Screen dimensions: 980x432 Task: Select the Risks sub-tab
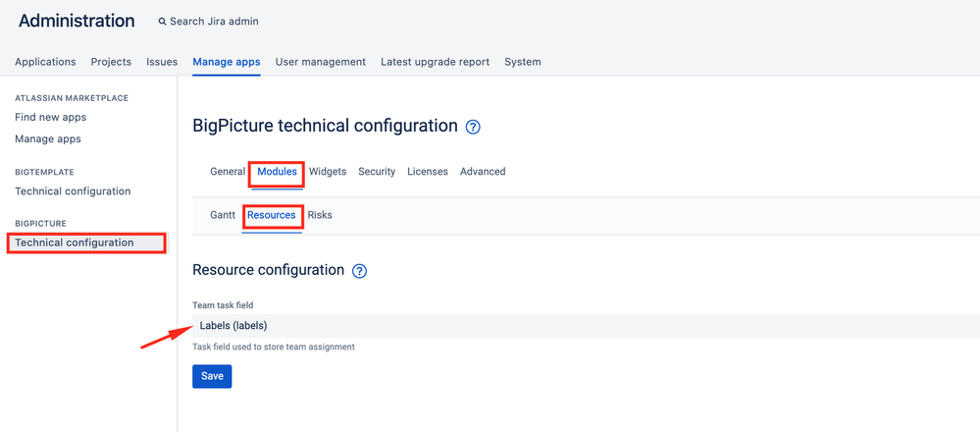(x=320, y=215)
